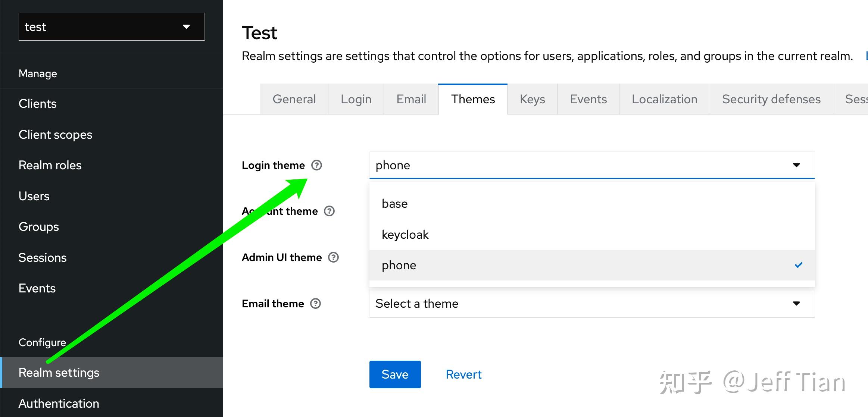Click the Revert link
The width and height of the screenshot is (868, 417).
click(463, 374)
